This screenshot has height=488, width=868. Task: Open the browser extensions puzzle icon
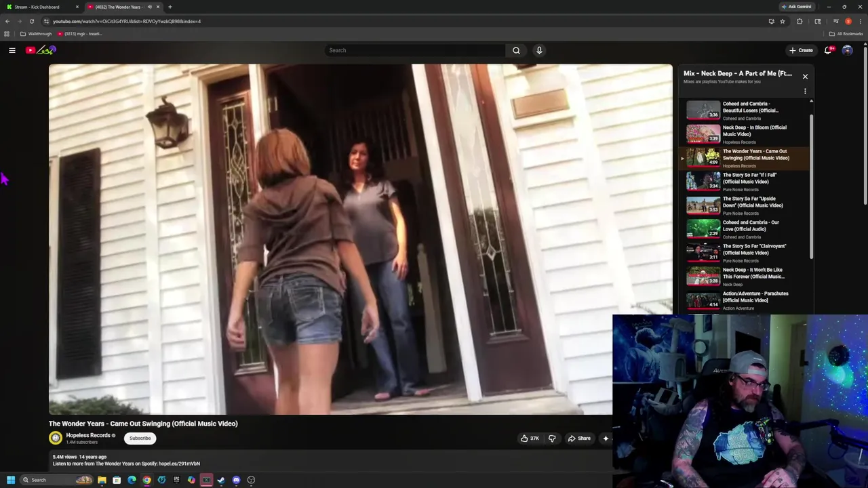click(x=800, y=21)
